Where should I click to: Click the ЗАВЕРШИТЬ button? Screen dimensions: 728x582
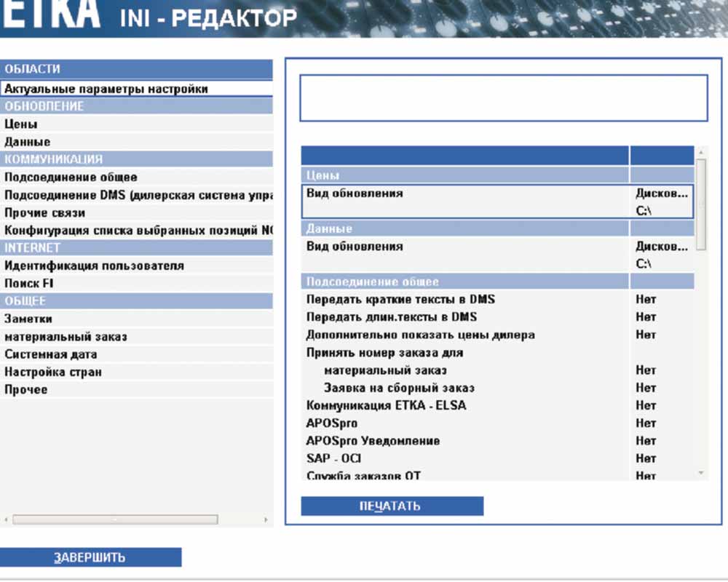click(x=90, y=558)
